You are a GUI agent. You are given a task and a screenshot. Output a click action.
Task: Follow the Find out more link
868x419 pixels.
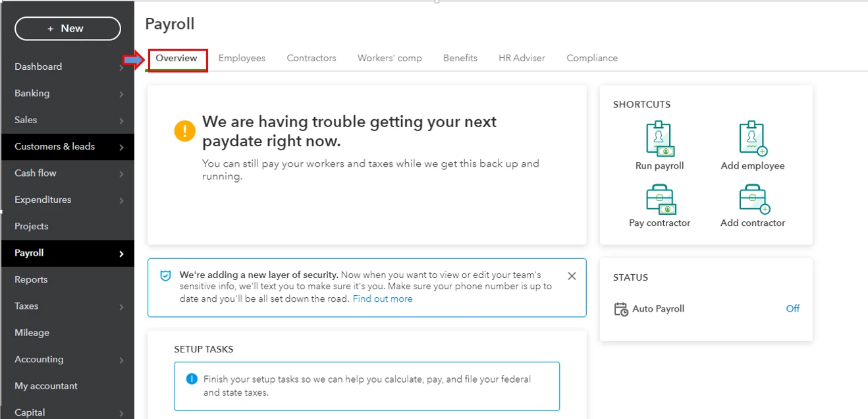(x=383, y=298)
